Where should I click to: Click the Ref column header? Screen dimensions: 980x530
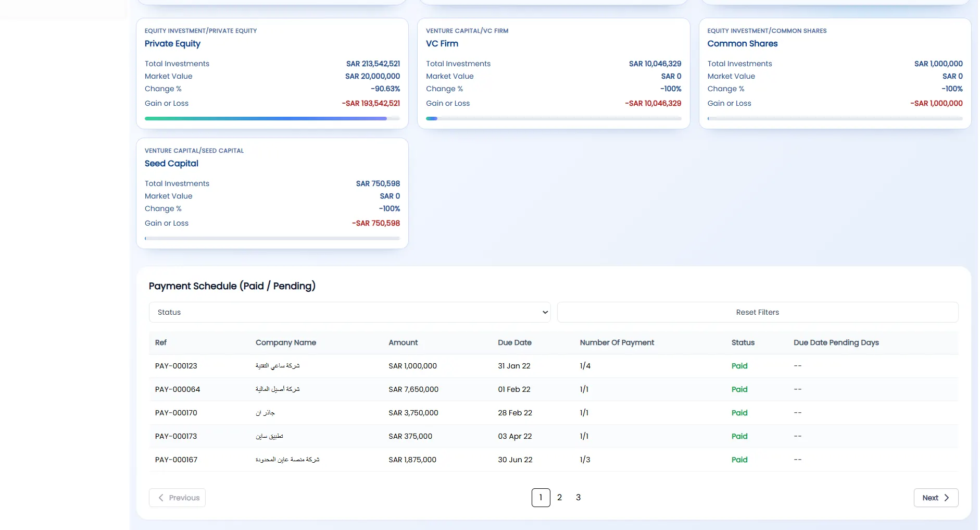(x=161, y=342)
